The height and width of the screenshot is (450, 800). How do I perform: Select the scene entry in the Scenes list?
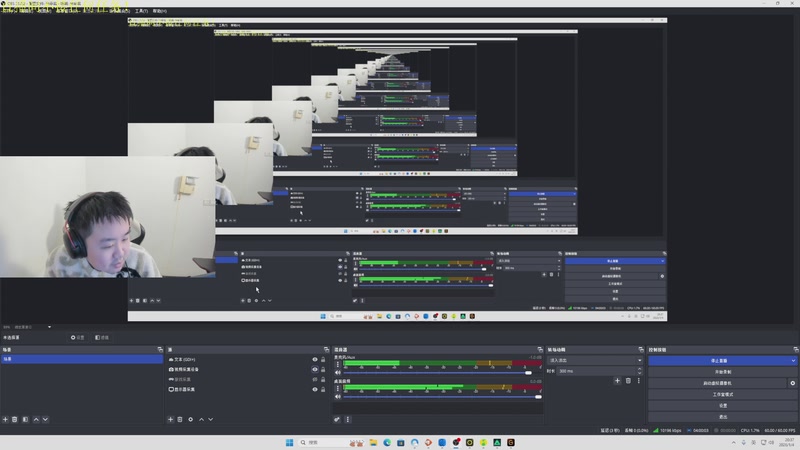[x=82, y=359]
